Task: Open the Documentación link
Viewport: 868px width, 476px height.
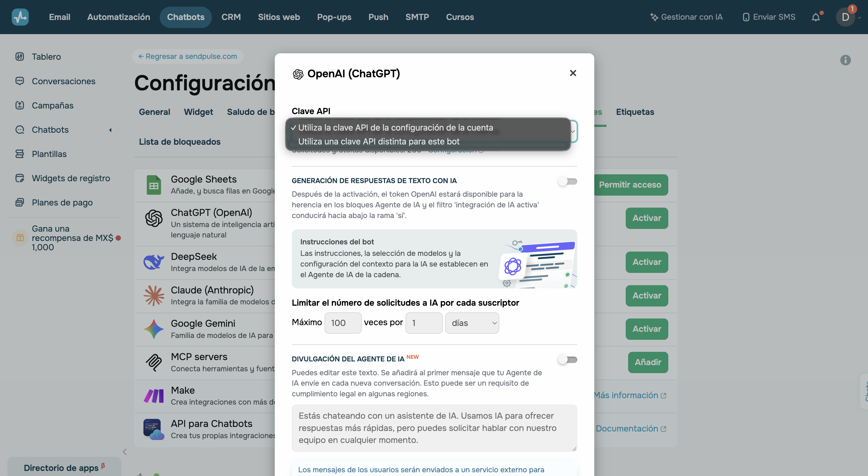Action: click(630, 429)
